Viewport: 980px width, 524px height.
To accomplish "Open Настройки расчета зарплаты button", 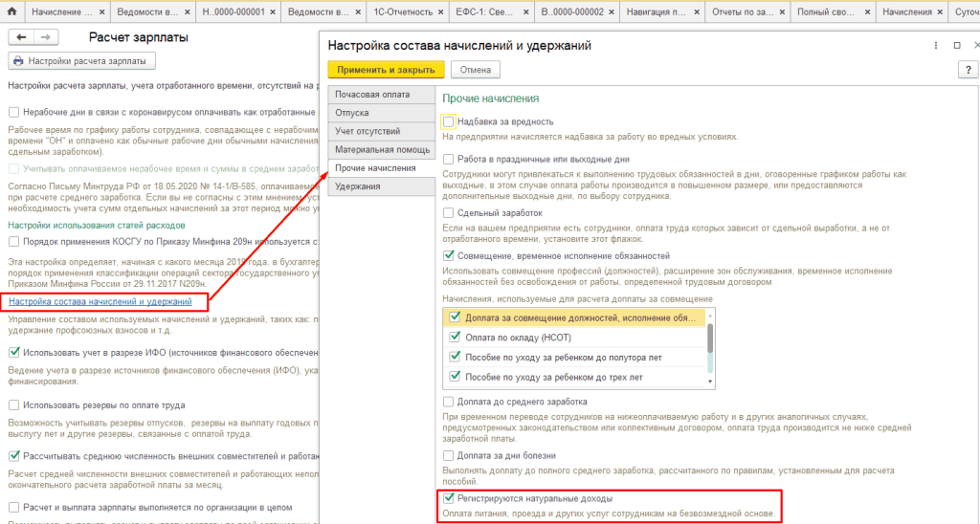I will click(x=82, y=61).
